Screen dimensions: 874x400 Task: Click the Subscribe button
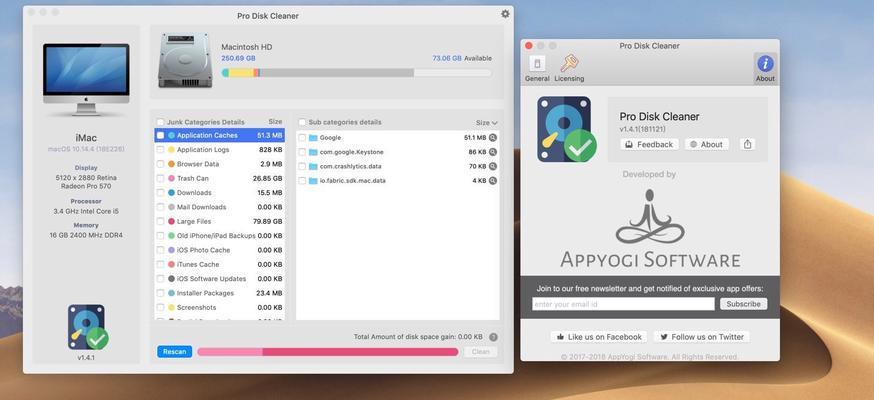click(x=743, y=304)
